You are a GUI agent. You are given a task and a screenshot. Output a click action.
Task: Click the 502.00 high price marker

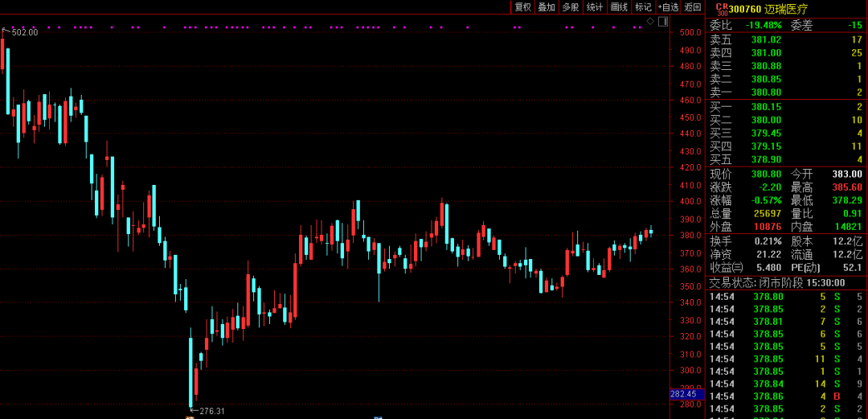pos(23,32)
